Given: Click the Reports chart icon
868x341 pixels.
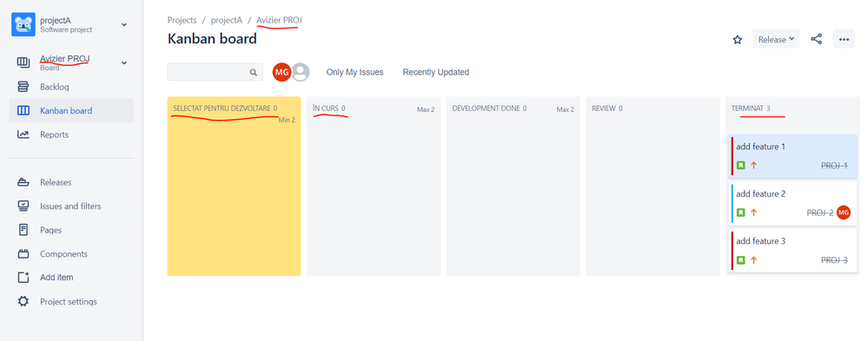Looking at the screenshot, I should (x=23, y=134).
